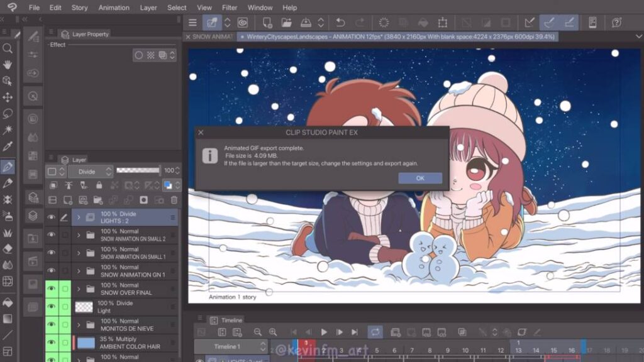Image resolution: width=644 pixels, height=362 pixels.
Task: Click the timeline Zoom In magnifier icon
Action: click(273, 332)
